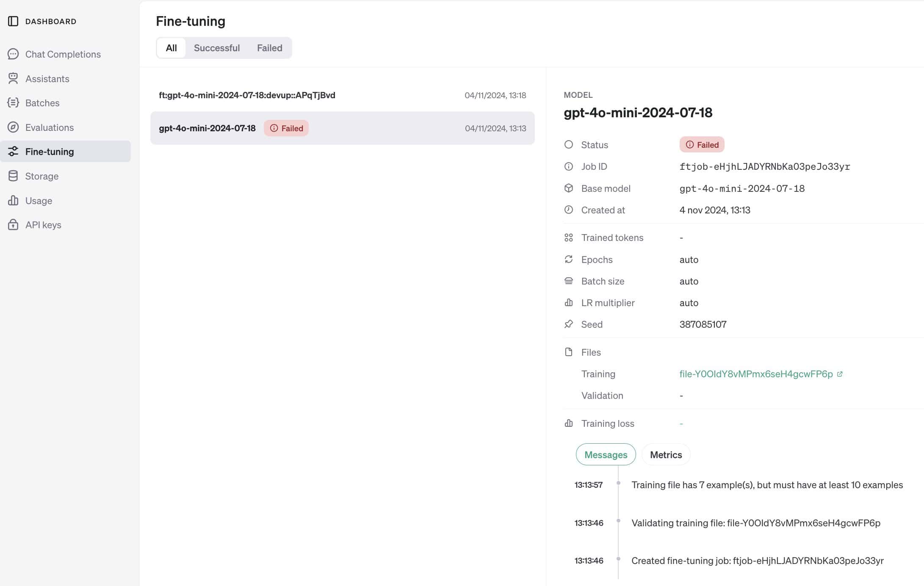Screen dimensions: 924x586
Task: Select the failed gpt-4o-mini-2024-07-18 job
Action: pos(207,128)
